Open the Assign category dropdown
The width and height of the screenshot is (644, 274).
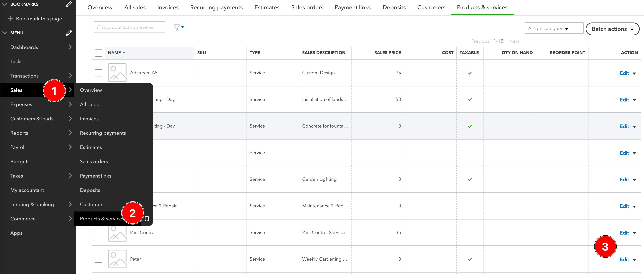(554, 28)
